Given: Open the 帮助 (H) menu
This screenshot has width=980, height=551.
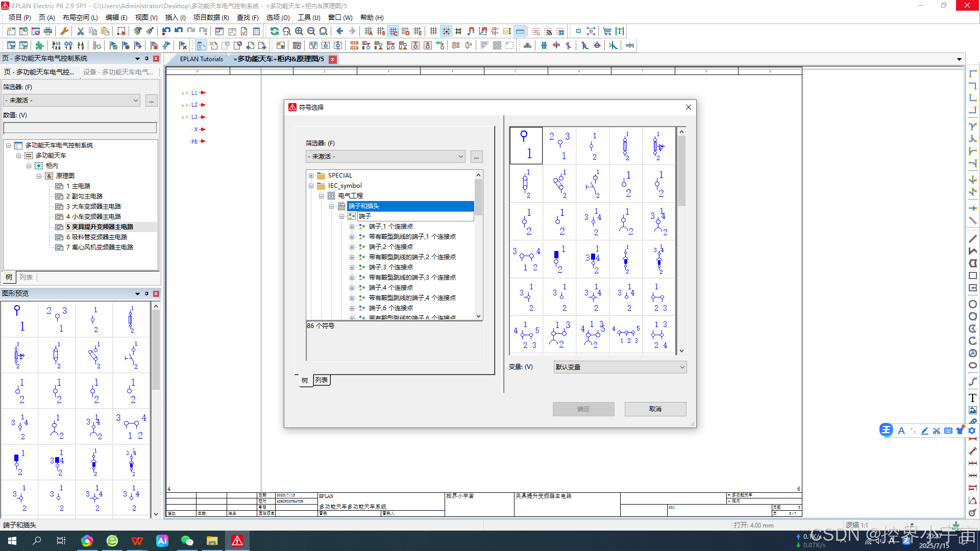Looking at the screenshot, I should pyautogui.click(x=372, y=17).
